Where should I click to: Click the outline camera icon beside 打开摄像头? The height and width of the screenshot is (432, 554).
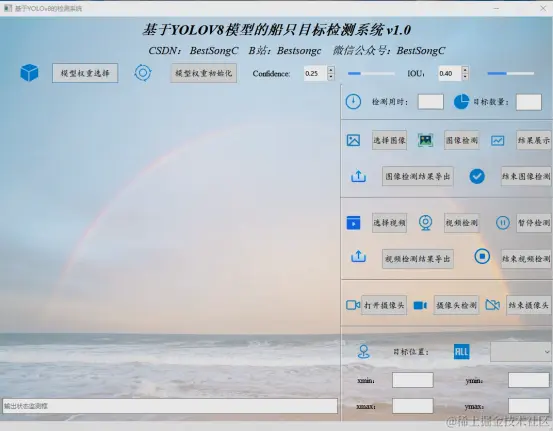coord(353,305)
